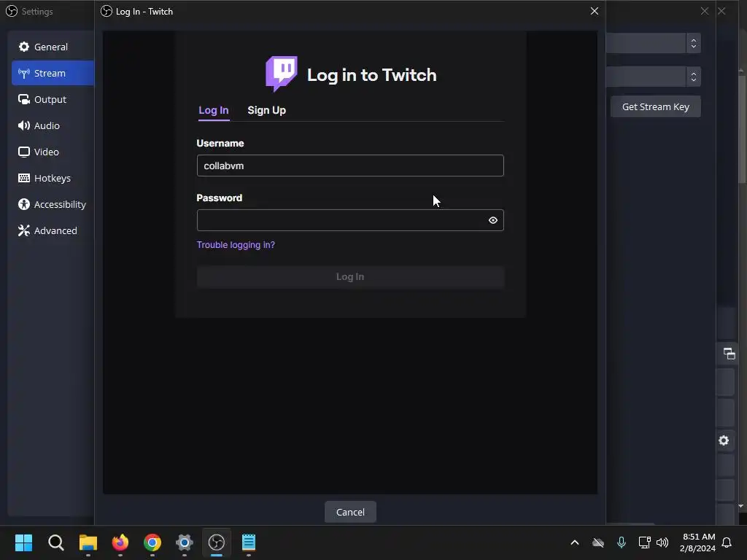Screen dimensions: 747x560
Task: Open the volume speaker tray icon
Action: (662, 542)
